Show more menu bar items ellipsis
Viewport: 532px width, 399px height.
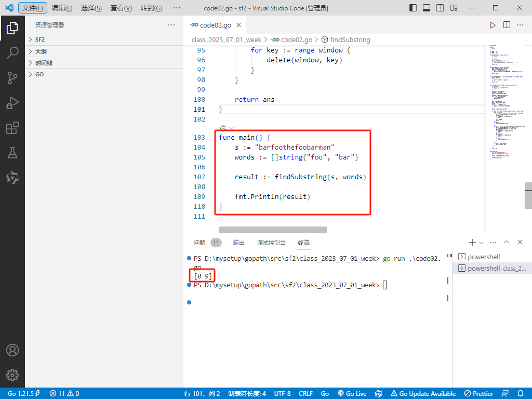coord(177,8)
